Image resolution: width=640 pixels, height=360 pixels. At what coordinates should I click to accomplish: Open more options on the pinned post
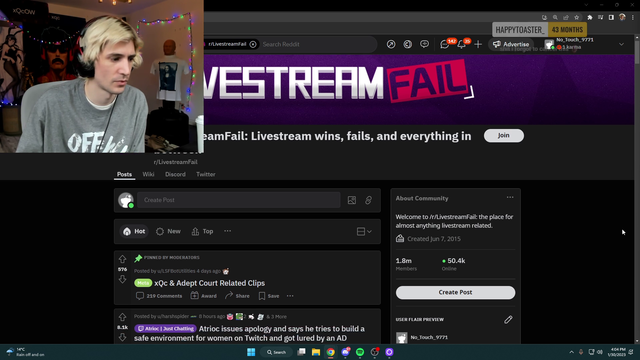[290, 296]
